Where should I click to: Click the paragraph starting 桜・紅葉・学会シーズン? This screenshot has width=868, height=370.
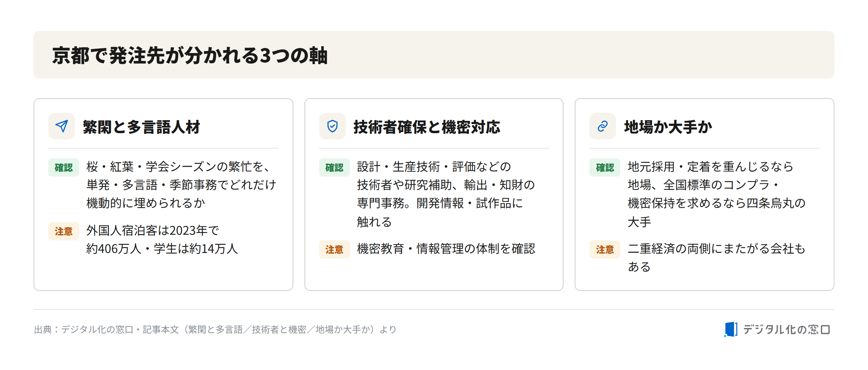click(181, 185)
